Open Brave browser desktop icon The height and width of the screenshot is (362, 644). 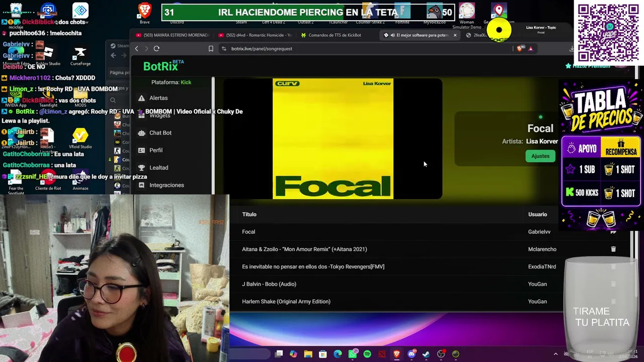coord(145,14)
